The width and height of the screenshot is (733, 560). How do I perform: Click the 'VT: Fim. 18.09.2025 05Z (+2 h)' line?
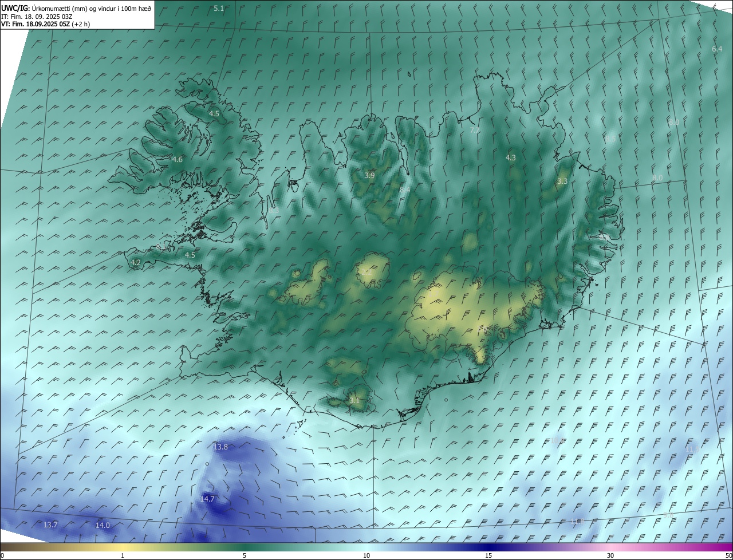(x=46, y=24)
